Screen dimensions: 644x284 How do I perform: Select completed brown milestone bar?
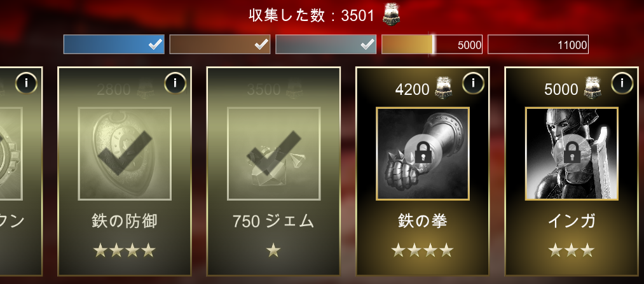point(220,45)
